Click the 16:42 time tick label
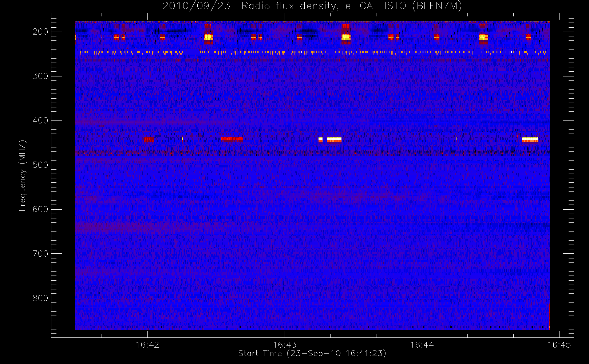The height and width of the screenshot is (364, 589). pos(147,345)
